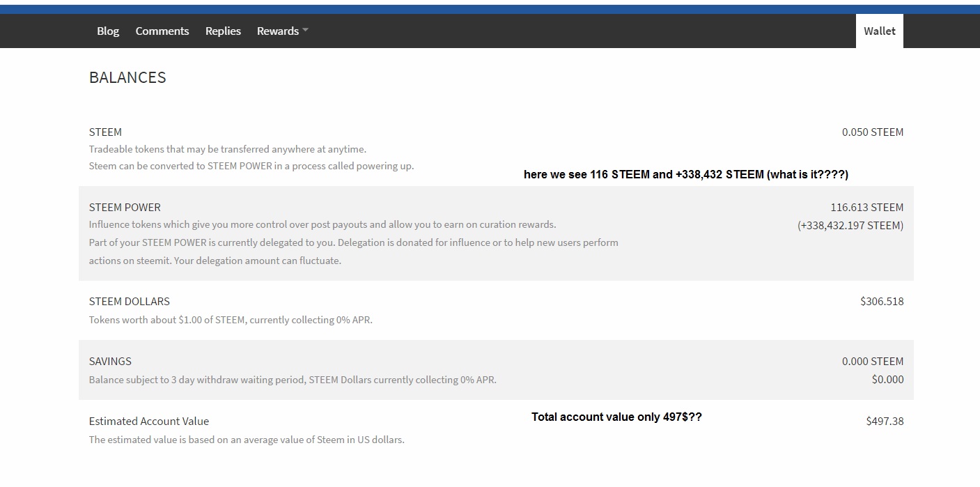
Task: Click the 0.000 STEEM savings balance
Action: (872, 362)
